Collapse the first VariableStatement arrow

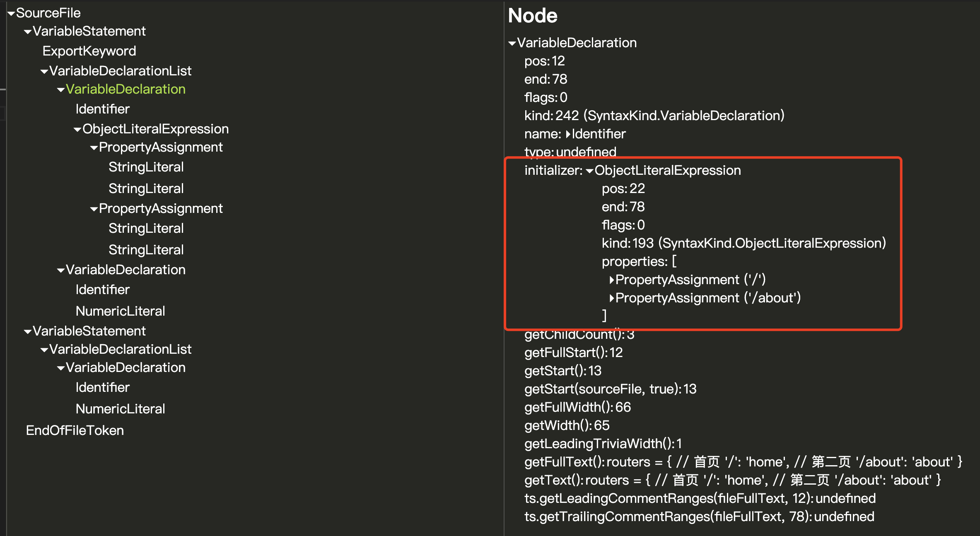coord(28,32)
